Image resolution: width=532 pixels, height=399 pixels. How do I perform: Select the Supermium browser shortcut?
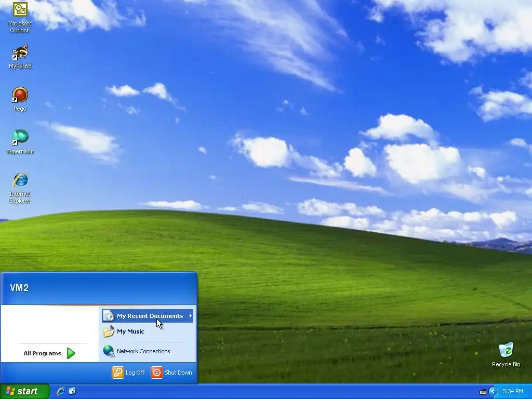[20, 142]
